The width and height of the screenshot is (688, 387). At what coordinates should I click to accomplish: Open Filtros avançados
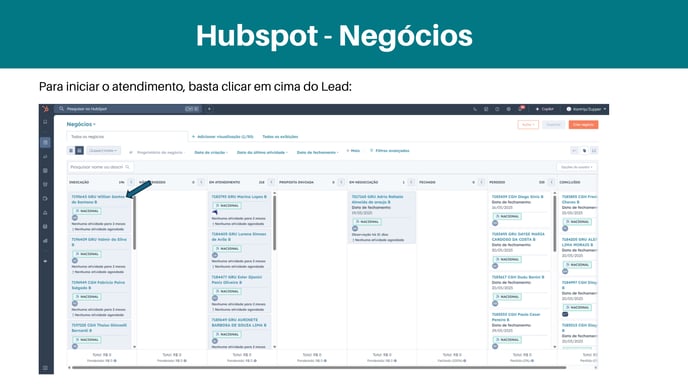390,150
